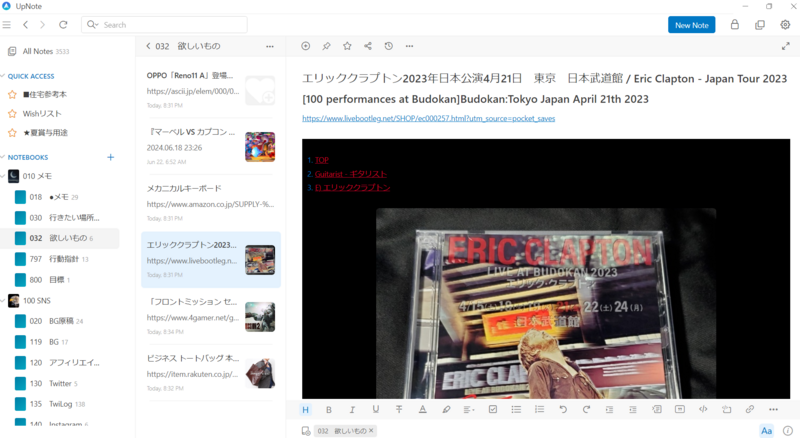Open the メカニカルキーボード note
Viewport: 800px width, 438px height.
point(211,203)
